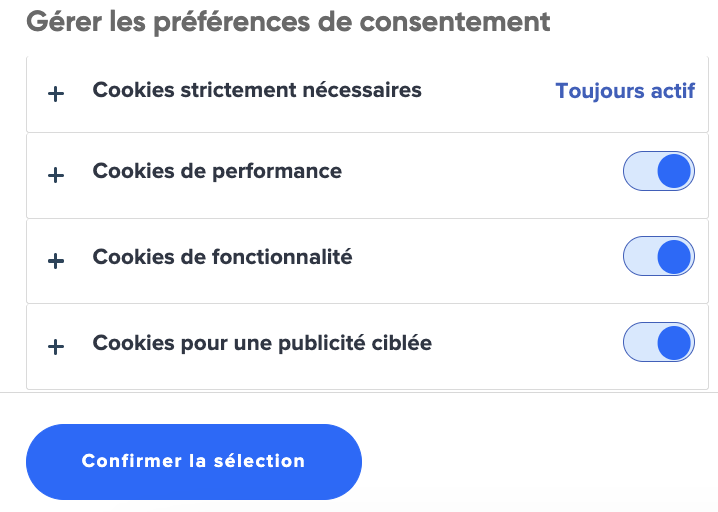Click the Cookies de fonctionnalité label text
This screenshot has width=718, height=512.
click(x=223, y=257)
